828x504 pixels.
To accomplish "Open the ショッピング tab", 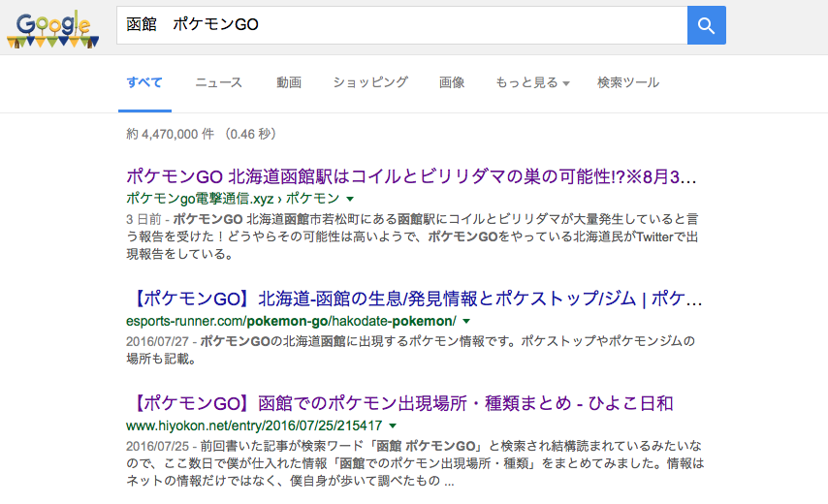I will click(x=370, y=82).
